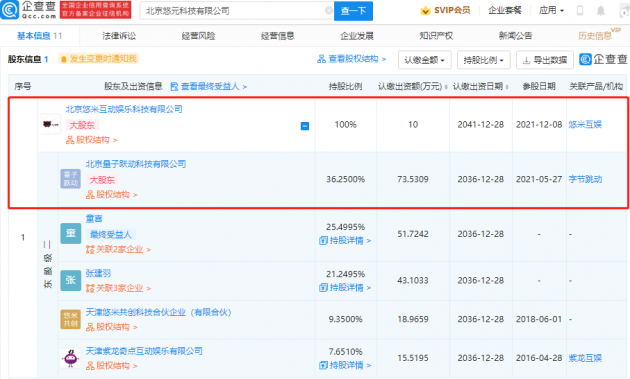This screenshot has width=630, height=379.
Task: Open 天津悠米共创科技合伙企业 link
Action: (158, 312)
